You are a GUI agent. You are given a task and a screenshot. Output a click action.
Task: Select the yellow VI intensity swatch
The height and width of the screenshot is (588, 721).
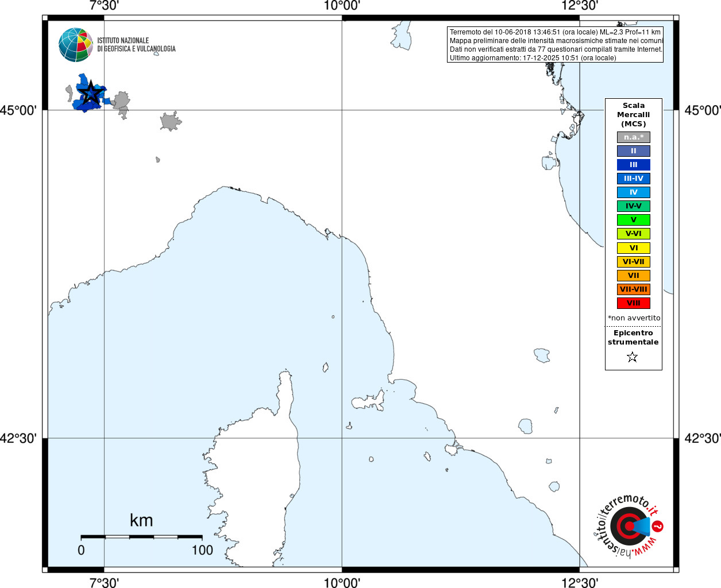point(634,248)
